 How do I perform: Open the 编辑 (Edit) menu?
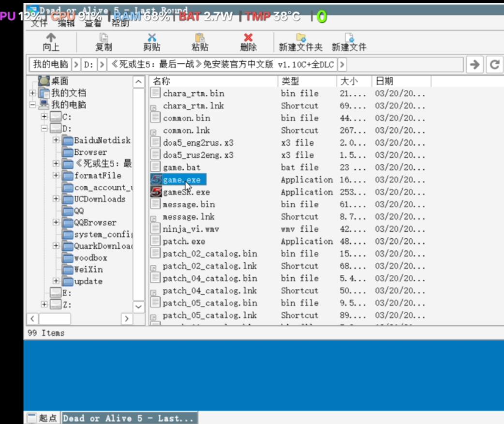(x=66, y=23)
